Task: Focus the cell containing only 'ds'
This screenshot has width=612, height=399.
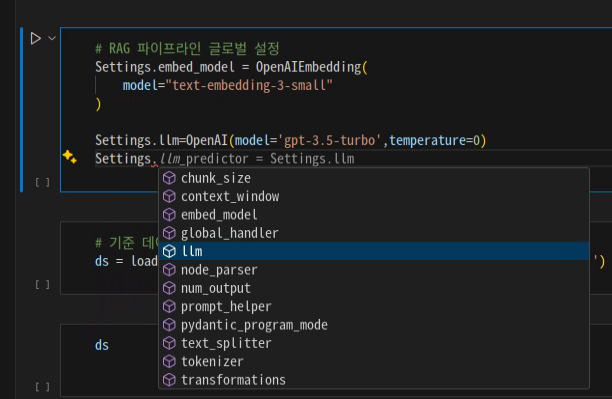Action: 102,345
